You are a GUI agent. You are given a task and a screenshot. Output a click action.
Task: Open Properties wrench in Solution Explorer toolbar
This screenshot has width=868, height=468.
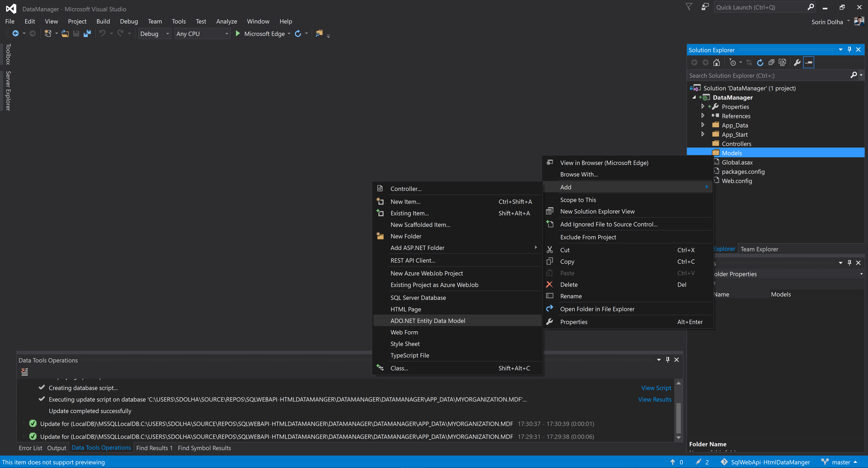point(797,62)
